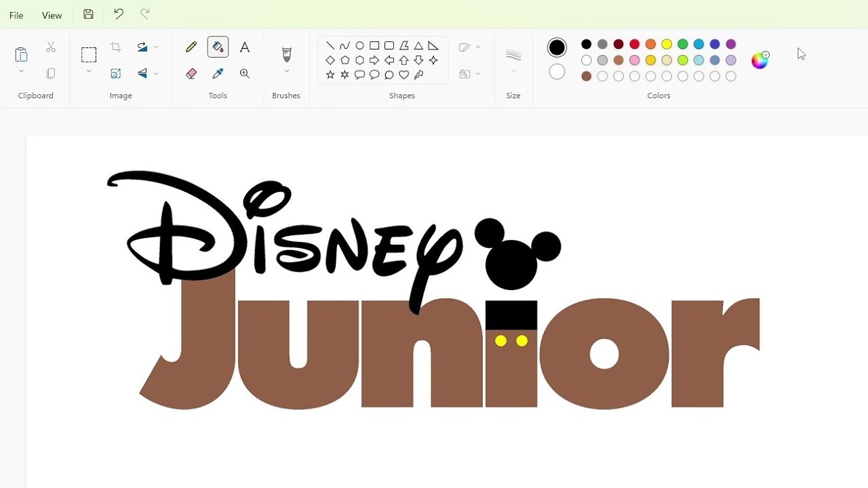Image resolution: width=868 pixels, height=488 pixels.
Task: Select the Magnifier tool
Action: click(x=245, y=73)
